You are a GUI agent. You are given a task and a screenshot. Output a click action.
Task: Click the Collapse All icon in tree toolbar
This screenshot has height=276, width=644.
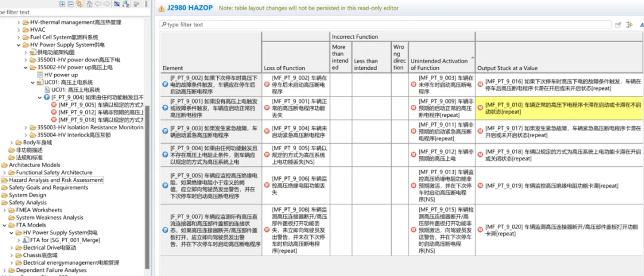pyautogui.click(x=70, y=4)
